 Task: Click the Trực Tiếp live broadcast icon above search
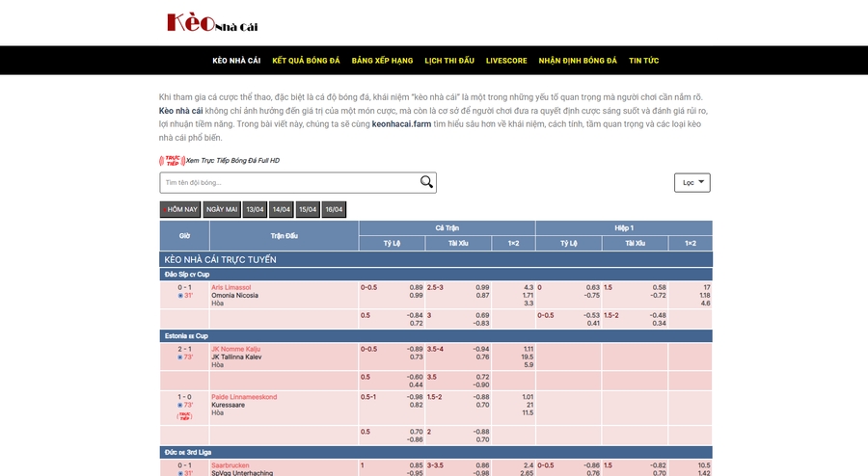[x=172, y=161]
